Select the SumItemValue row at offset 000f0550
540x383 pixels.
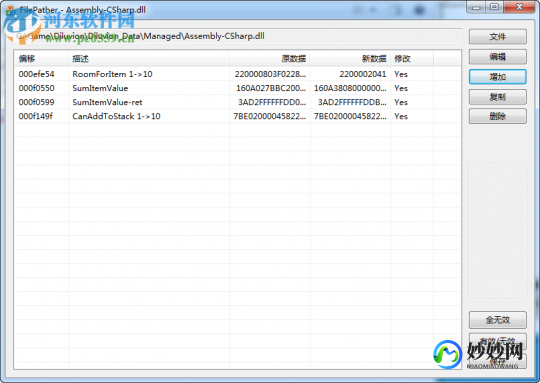(x=237, y=88)
